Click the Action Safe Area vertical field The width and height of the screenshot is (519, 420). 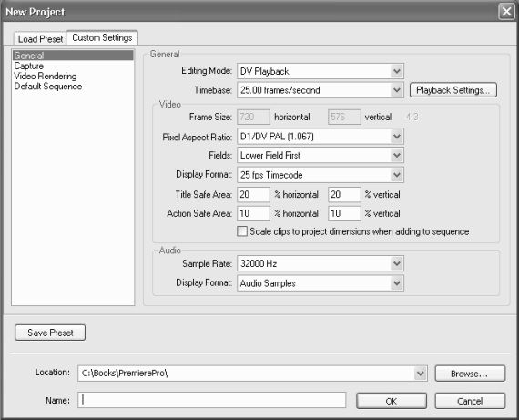[344, 213]
